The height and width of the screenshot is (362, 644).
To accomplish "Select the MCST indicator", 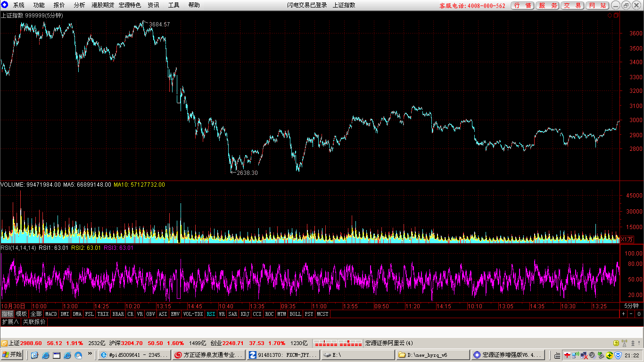I will coord(322,314).
